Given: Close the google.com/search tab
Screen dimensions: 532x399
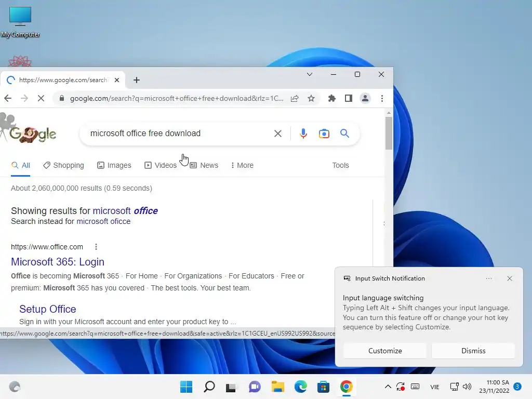Looking at the screenshot, I should pyautogui.click(x=117, y=80).
